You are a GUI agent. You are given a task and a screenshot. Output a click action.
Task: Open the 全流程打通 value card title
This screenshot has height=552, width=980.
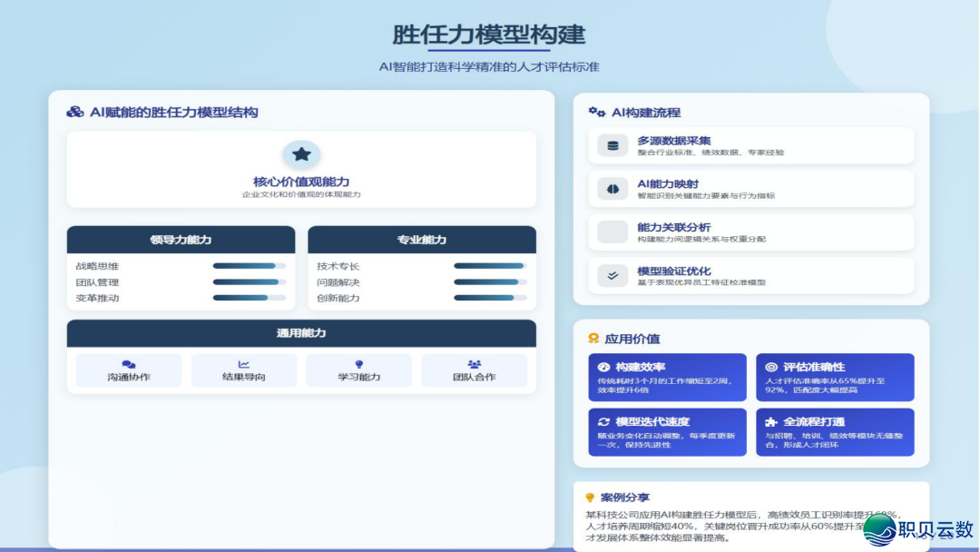point(814,421)
